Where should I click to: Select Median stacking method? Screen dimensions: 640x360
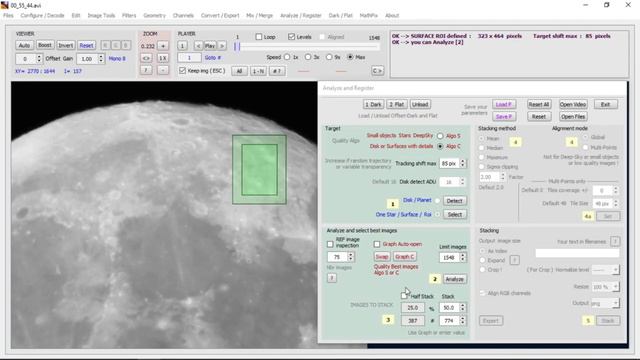(482, 148)
